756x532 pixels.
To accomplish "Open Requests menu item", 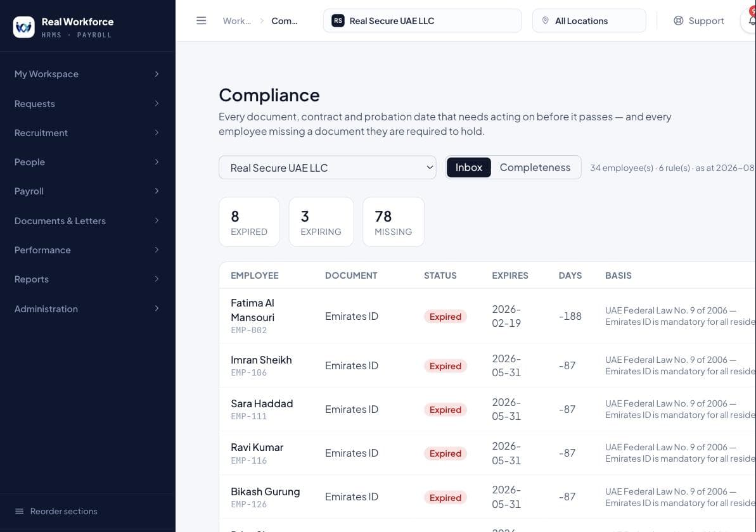I will tap(87, 104).
